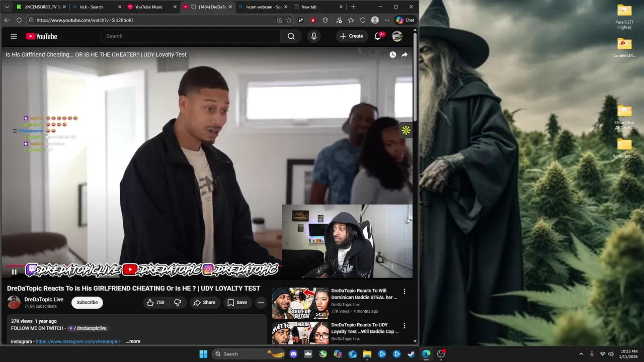
Task: Click the Create button
Action: 351,36
